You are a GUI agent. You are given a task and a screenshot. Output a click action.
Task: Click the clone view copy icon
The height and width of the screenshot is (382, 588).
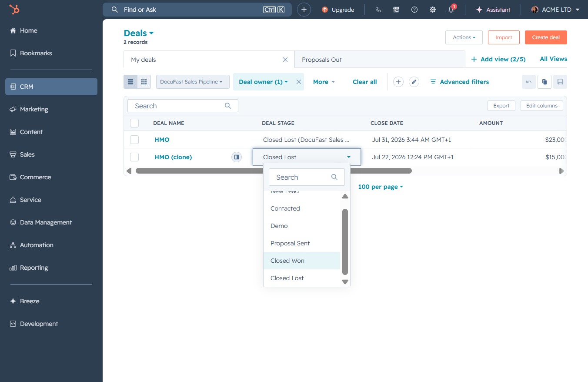click(545, 82)
